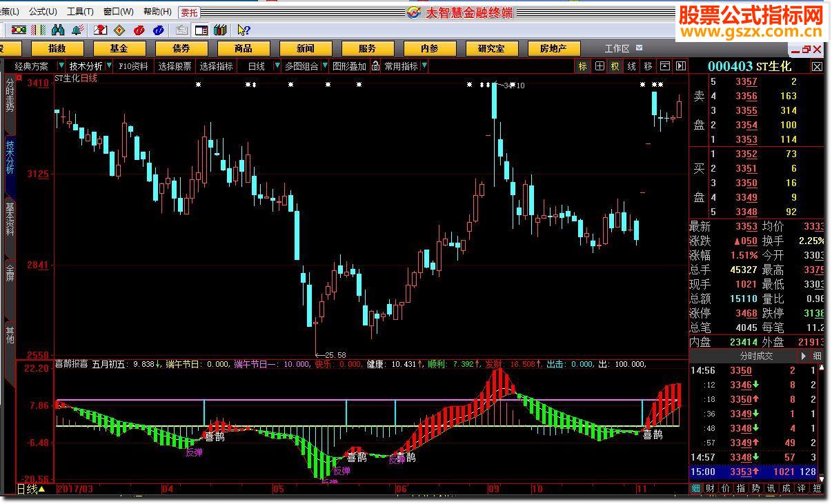Open the 日线 period switcher at bottom-left
Viewport: 832px width, 504px height.
(x=31, y=489)
